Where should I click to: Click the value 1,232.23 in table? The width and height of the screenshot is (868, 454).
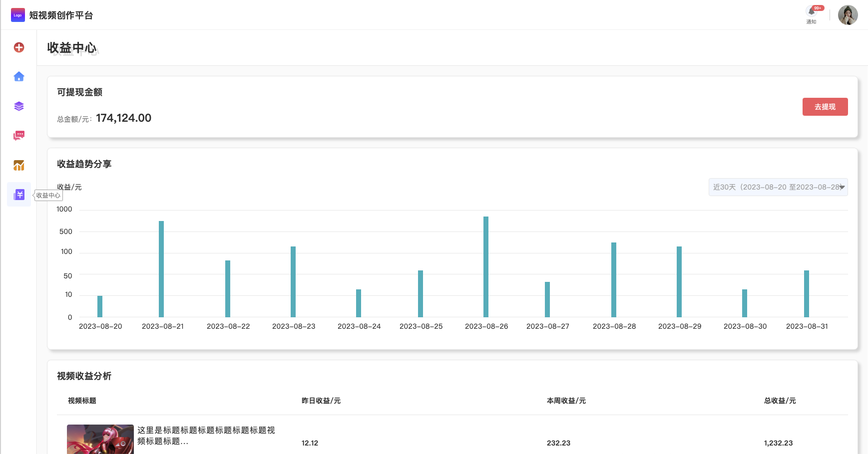pos(778,443)
